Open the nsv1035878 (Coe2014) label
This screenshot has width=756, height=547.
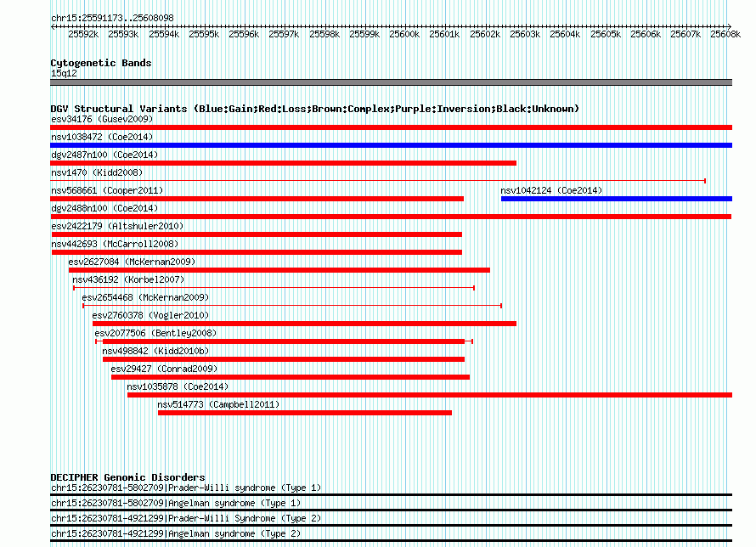[x=178, y=386]
